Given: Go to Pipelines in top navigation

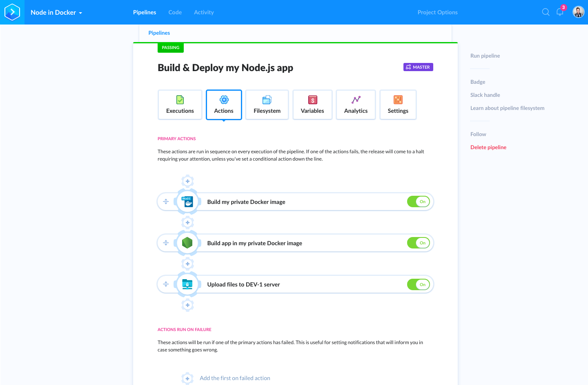Looking at the screenshot, I should coord(145,12).
